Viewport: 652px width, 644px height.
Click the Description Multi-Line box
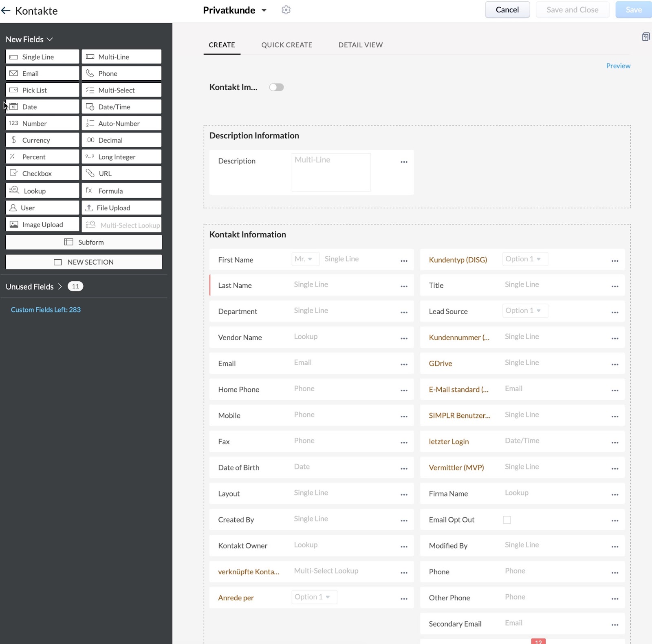[x=331, y=172]
